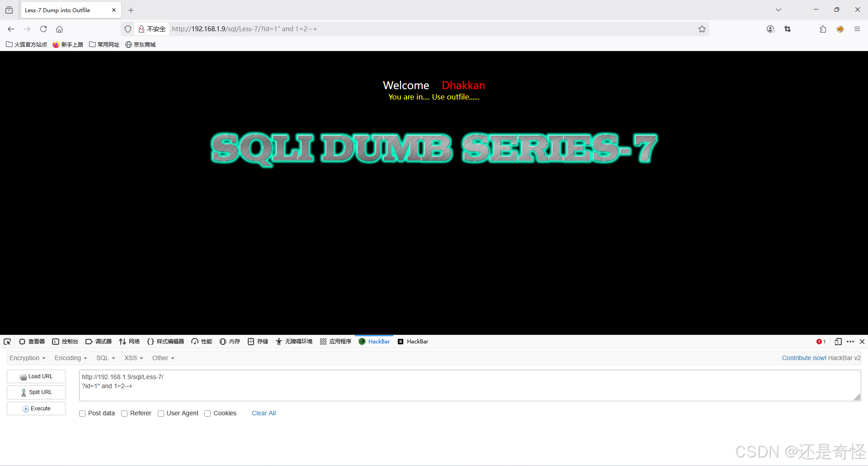Open the extensions puzzle icon

[823, 29]
